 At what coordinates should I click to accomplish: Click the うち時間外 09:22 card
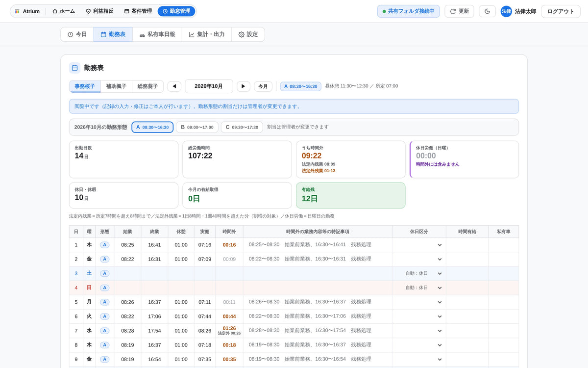[x=351, y=159]
